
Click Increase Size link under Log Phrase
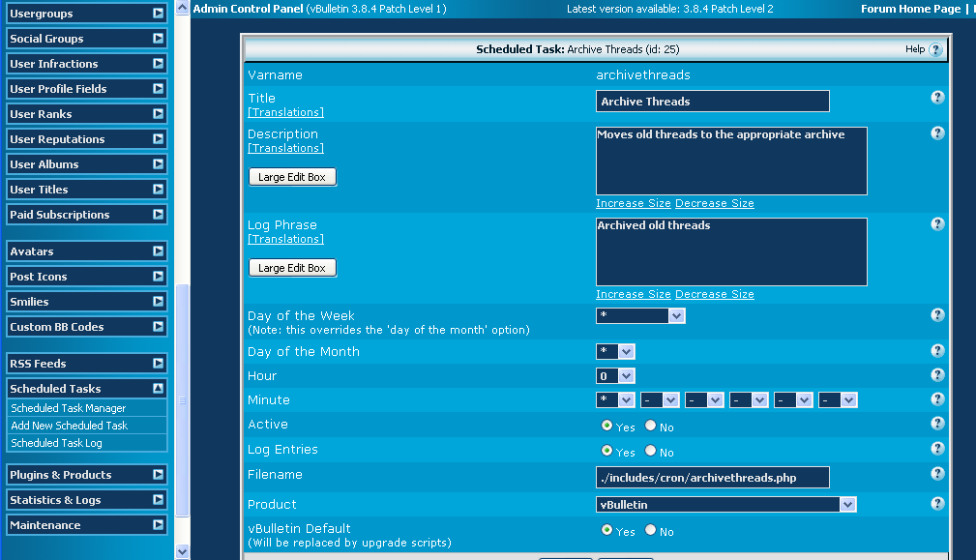[x=633, y=294]
